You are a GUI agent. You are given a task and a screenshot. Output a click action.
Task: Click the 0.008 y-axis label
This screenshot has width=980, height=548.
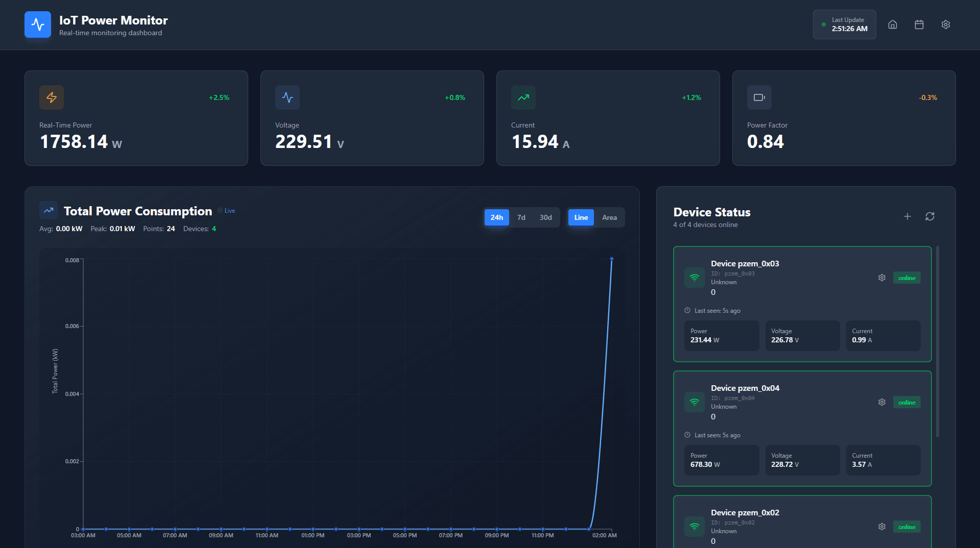(72, 260)
